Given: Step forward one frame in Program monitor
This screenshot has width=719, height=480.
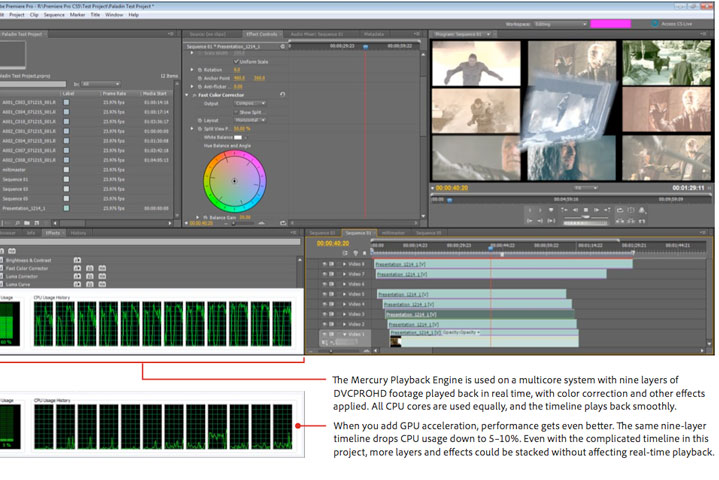Looking at the screenshot, I should pyautogui.click(x=597, y=210).
